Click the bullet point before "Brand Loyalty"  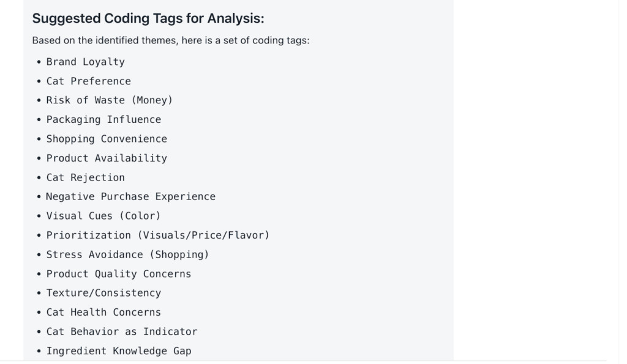39,62
